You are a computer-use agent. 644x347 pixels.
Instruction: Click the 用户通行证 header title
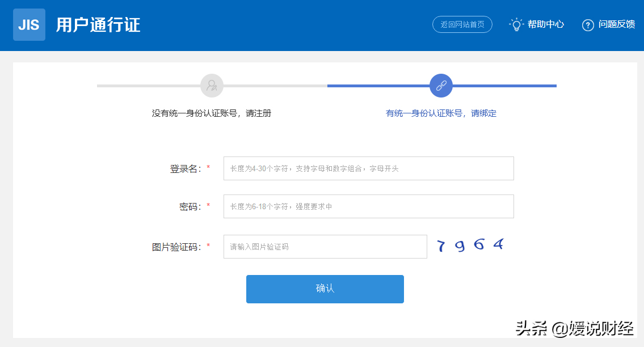98,25
